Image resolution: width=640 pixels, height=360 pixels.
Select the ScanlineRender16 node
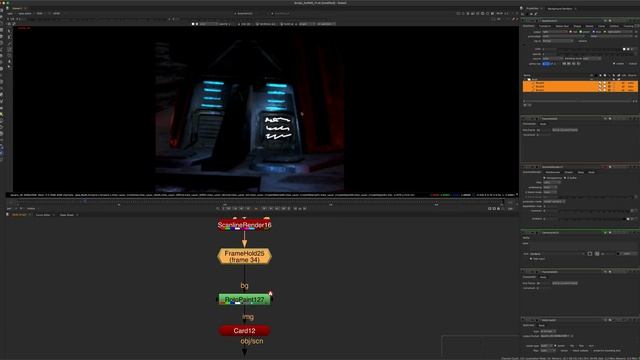244,225
